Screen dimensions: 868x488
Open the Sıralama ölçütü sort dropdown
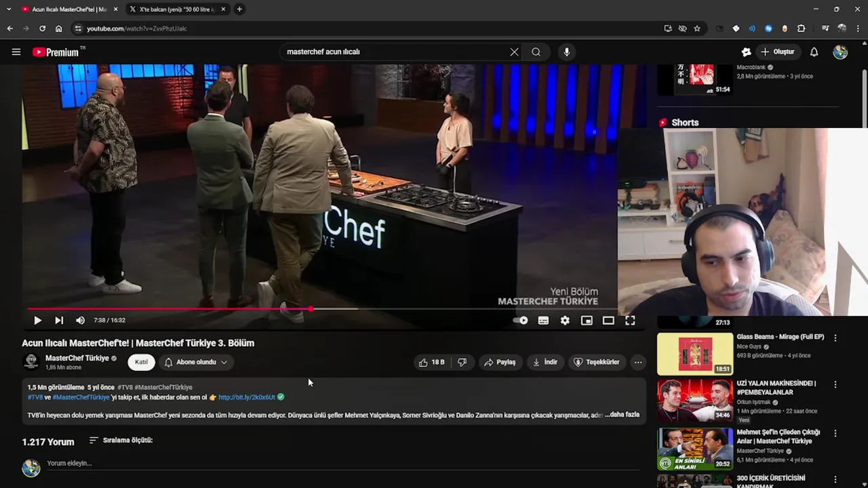click(x=121, y=440)
